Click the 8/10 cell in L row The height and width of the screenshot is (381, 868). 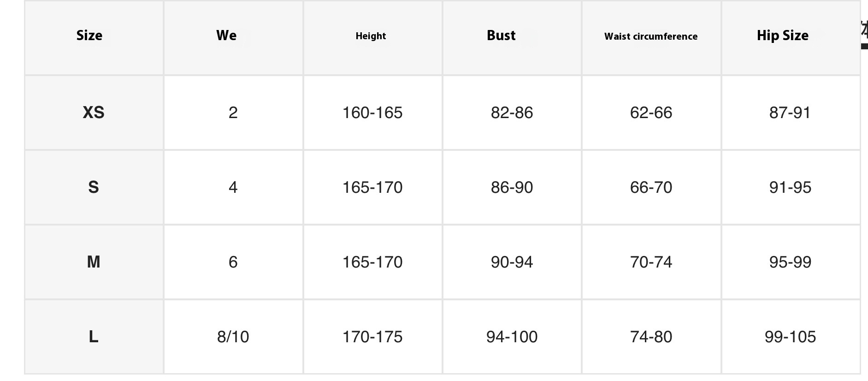pos(233,337)
